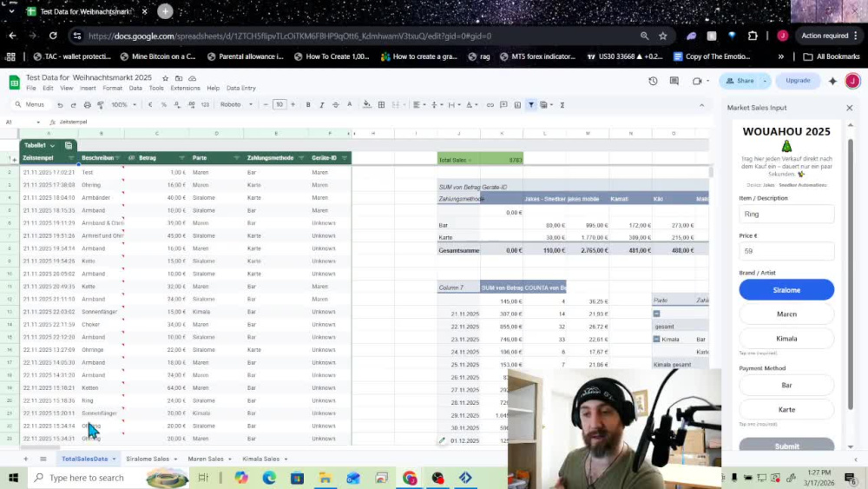Open the Insert menu
The height and width of the screenshot is (489, 868).
point(88,88)
